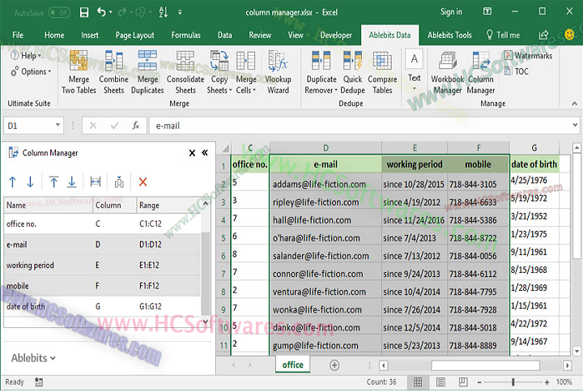Select column G header
This screenshot has height=392, width=583.
534,148
